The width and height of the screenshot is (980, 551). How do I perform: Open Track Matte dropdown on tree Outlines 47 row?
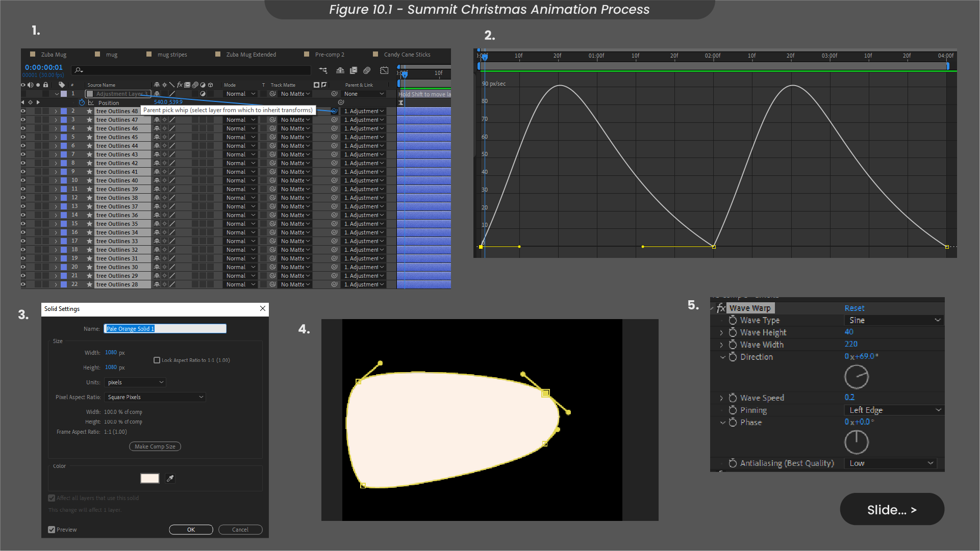click(295, 120)
